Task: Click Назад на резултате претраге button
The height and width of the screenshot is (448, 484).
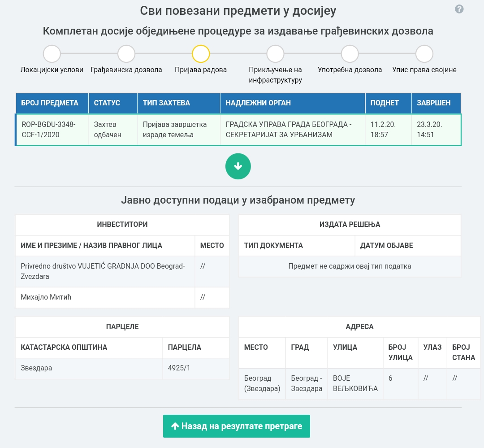Action: (237, 426)
